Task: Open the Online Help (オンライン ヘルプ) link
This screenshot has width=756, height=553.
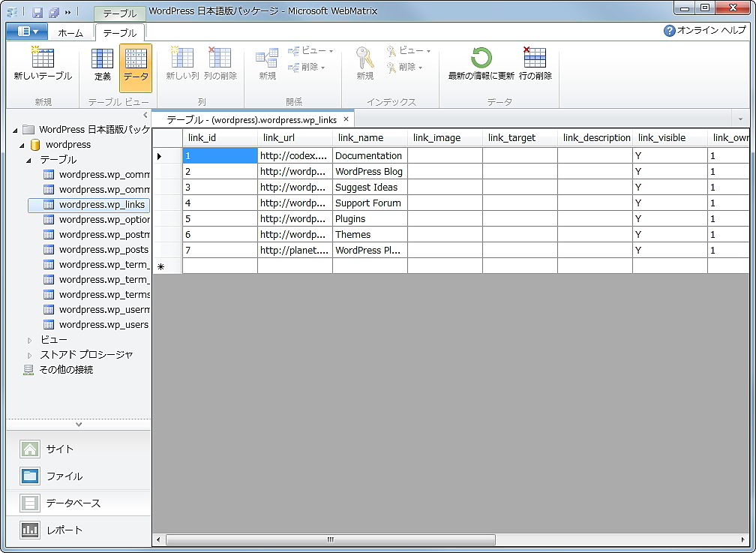Action: (x=705, y=31)
